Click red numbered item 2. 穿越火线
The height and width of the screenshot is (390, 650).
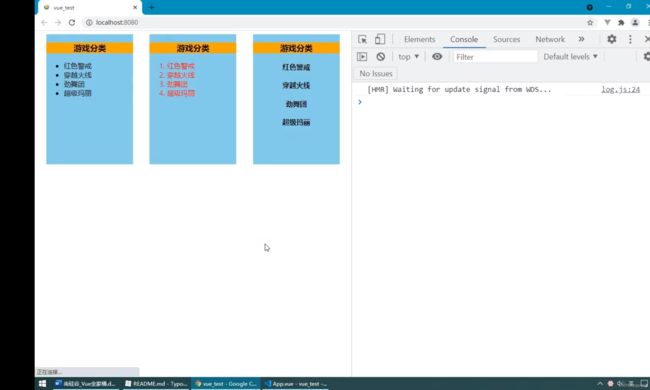point(177,75)
